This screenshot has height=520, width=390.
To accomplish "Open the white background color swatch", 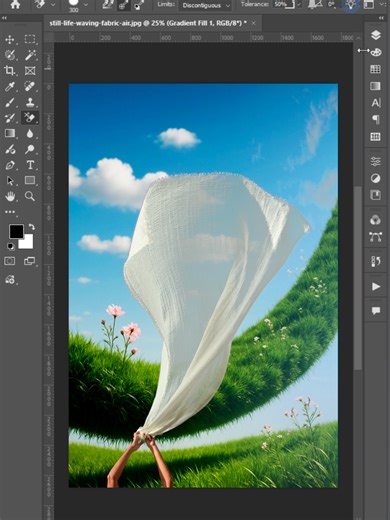I will (28, 243).
